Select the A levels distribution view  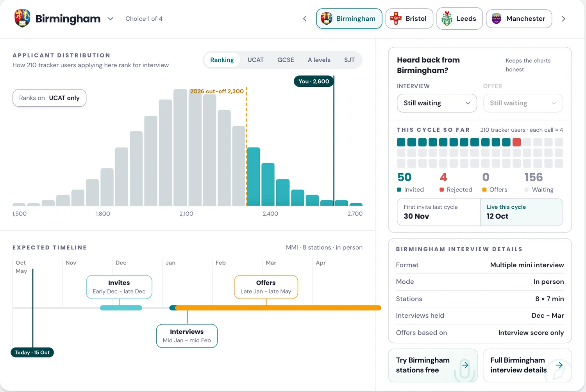tap(319, 60)
